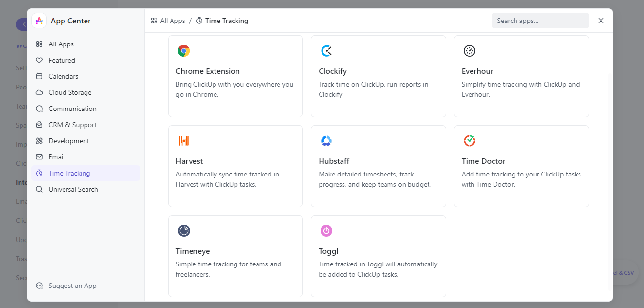The image size is (644, 308).
Task: Open the Featured category in sidebar
Action: [x=62, y=60]
